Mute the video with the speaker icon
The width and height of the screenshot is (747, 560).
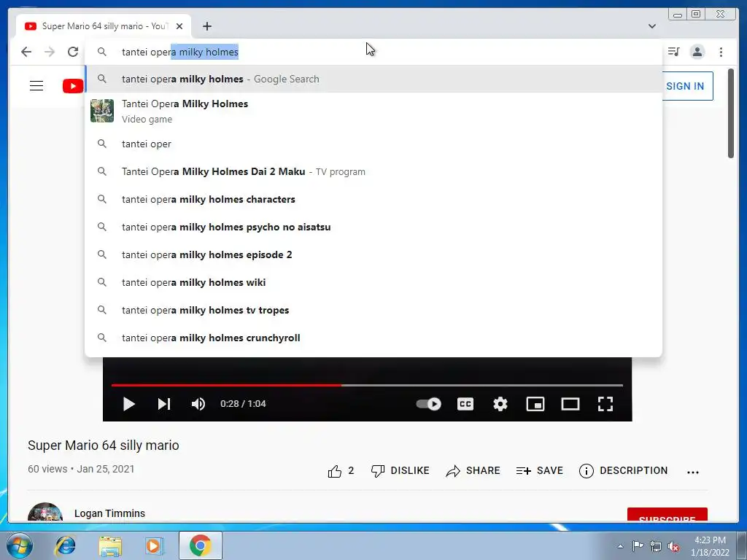tap(198, 404)
